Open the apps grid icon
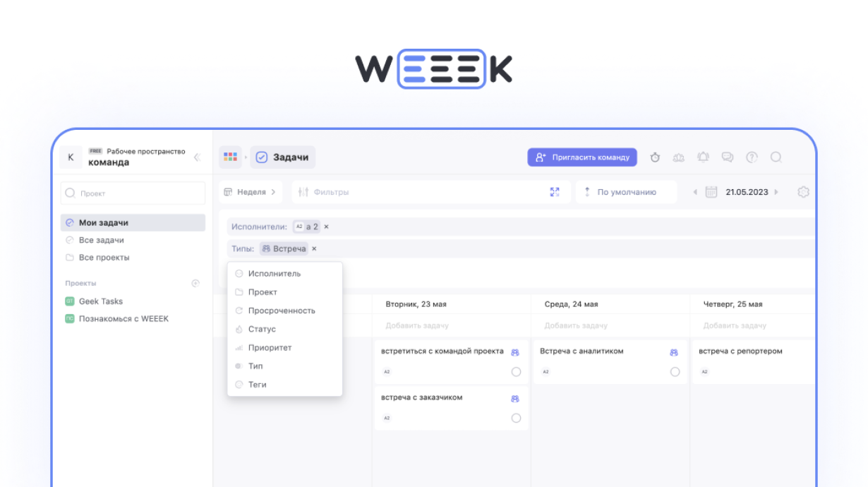868x487 pixels. click(x=230, y=157)
